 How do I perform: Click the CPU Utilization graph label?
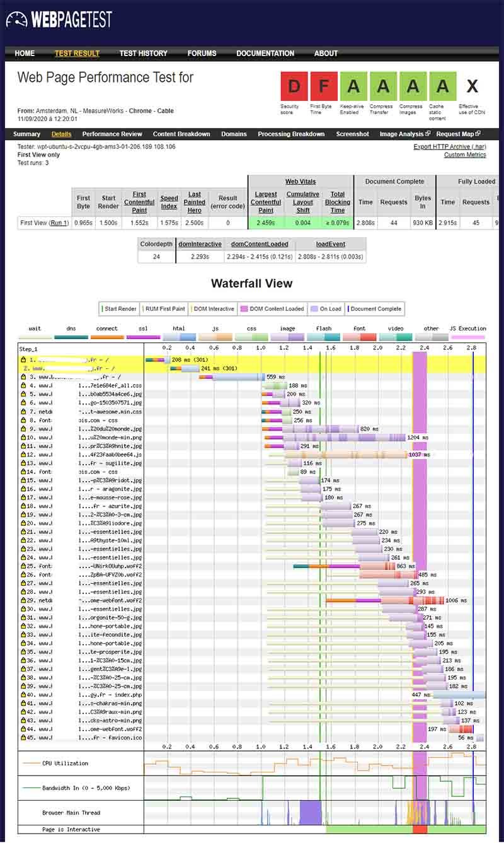coord(65,764)
